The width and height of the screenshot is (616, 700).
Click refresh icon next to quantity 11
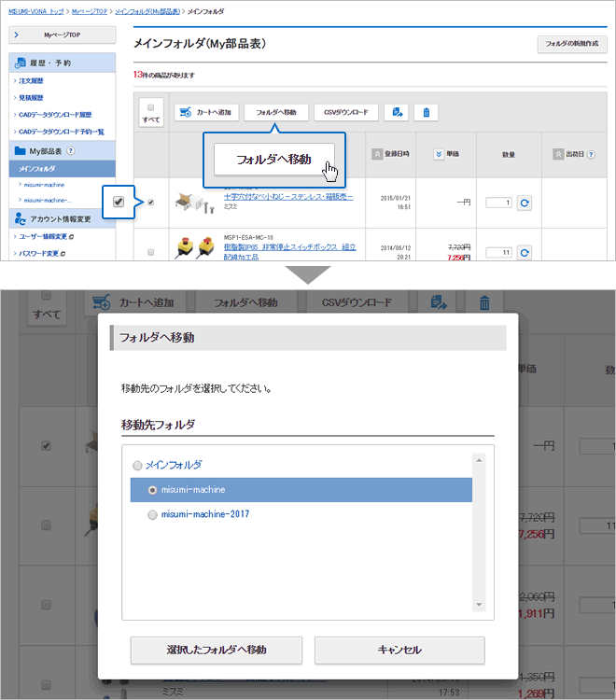click(525, 252)
